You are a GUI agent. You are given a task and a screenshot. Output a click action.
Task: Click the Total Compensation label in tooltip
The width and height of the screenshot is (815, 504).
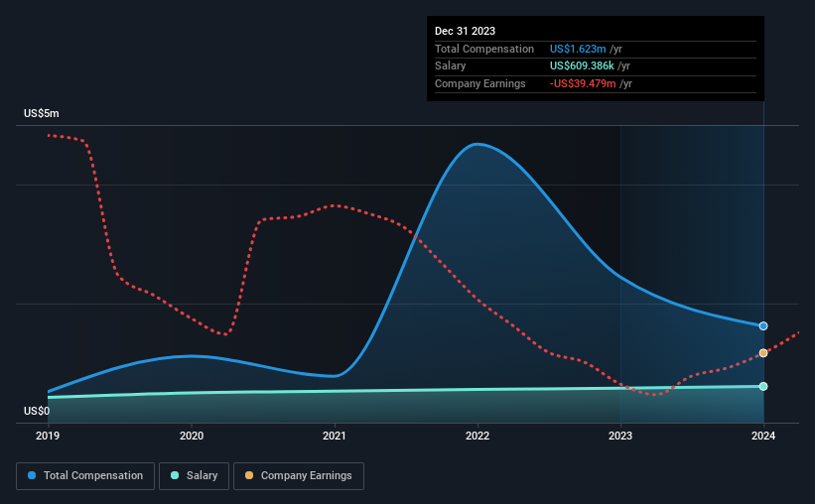pyautogui.click(x=483, y=49)
